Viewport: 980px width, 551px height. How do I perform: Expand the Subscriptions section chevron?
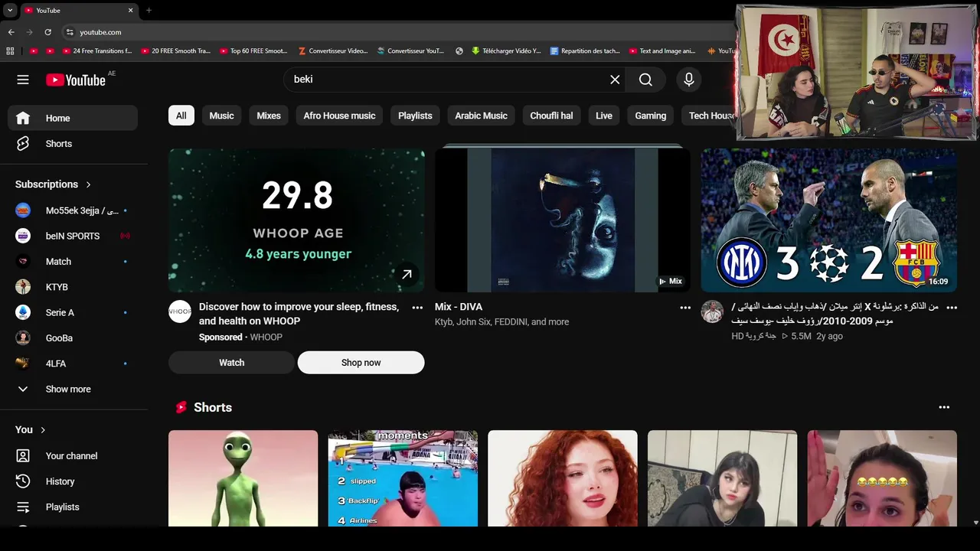pyautogui.click(x=88, y=184)
